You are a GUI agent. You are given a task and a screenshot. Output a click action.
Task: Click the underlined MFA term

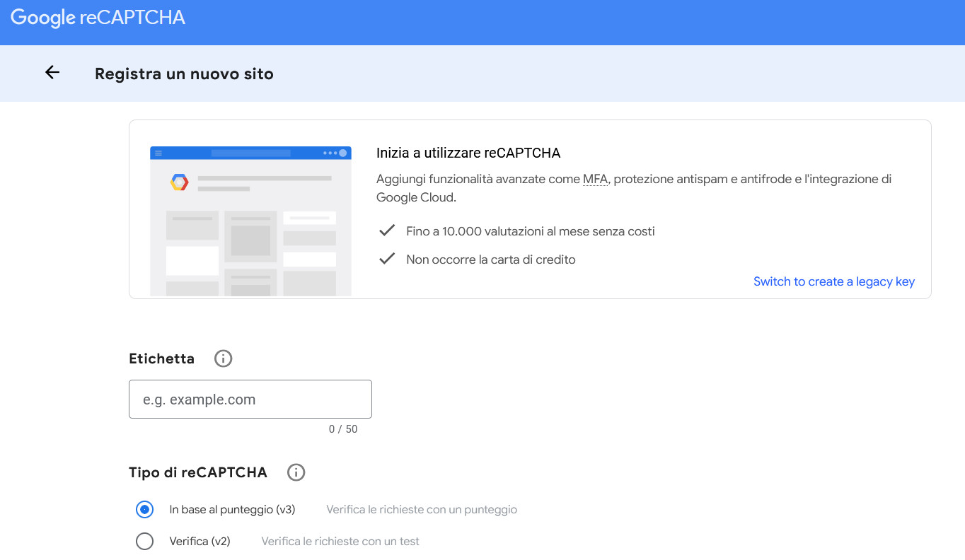click(595, 179)
